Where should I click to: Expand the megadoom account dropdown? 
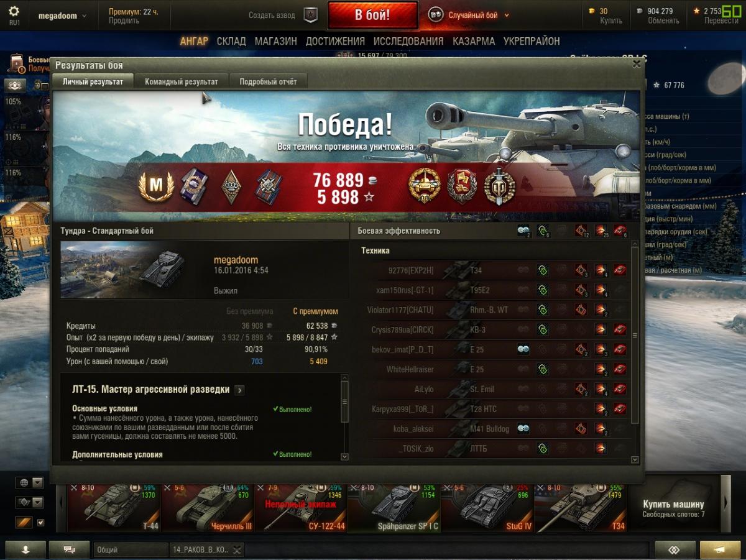coord(84,16)
